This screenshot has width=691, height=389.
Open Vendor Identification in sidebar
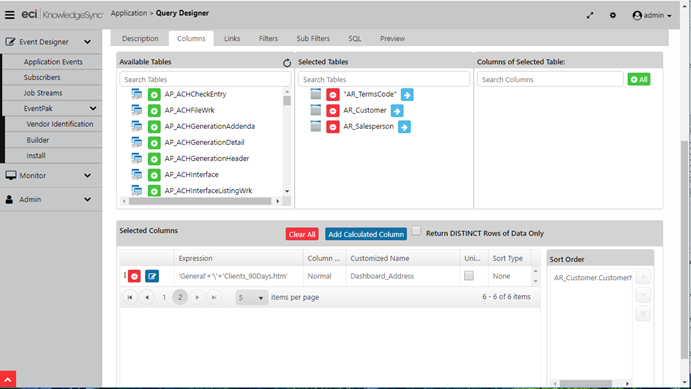click(x=59, y=124)
